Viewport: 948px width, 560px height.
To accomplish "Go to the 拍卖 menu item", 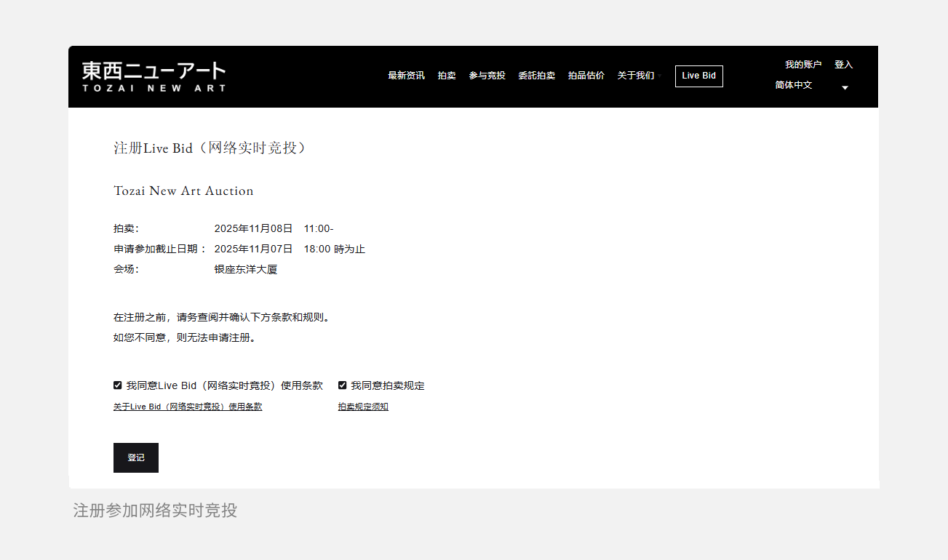I will tap(447, 76).
